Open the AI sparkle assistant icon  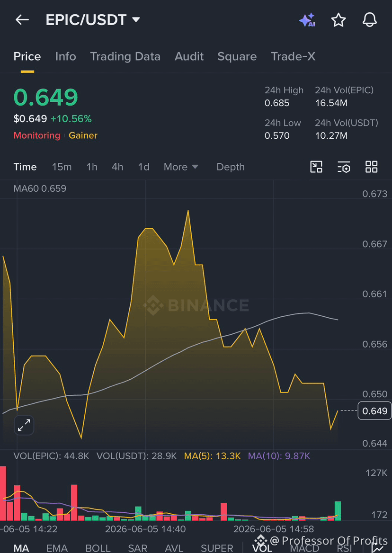pyautogui.click(x=307, y=20)
